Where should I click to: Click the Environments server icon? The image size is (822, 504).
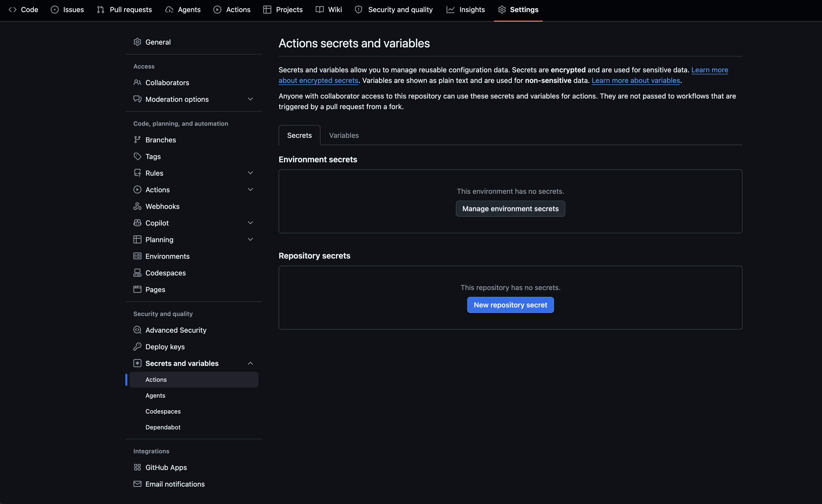tap(137, 256)
